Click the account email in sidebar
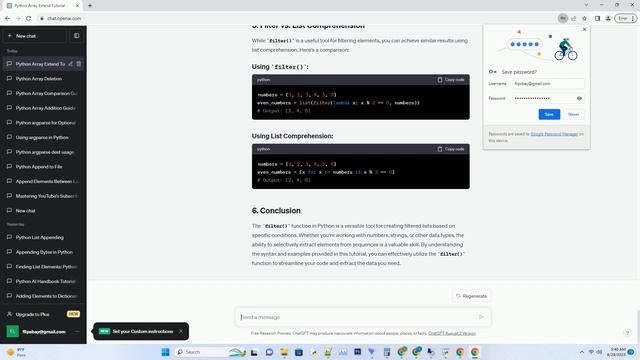 point(44,331)
